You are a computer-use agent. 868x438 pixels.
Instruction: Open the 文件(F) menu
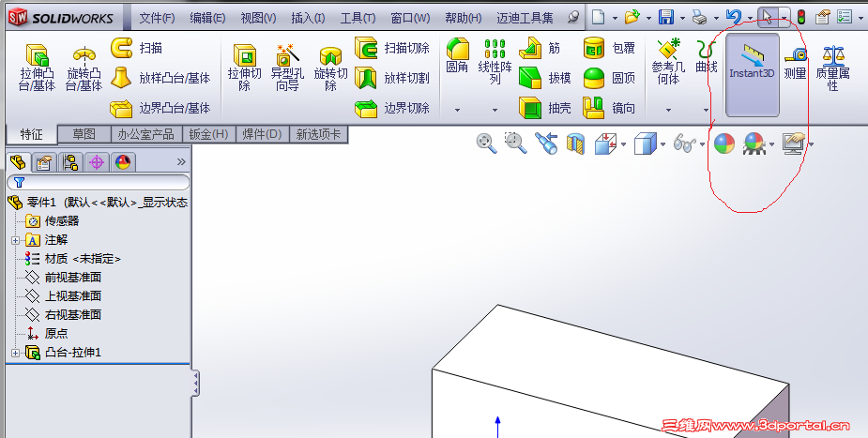(158, 18)
